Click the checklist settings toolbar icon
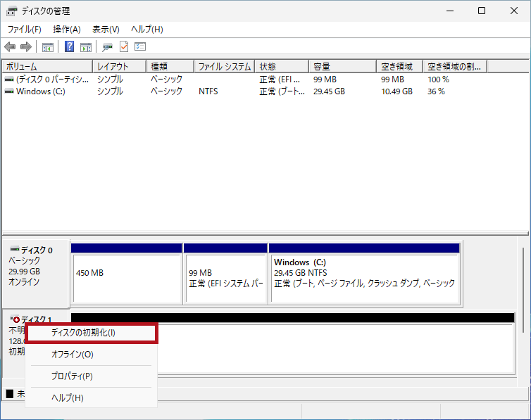The height and width of the screenshot is (420, 531). click(140, 47)
